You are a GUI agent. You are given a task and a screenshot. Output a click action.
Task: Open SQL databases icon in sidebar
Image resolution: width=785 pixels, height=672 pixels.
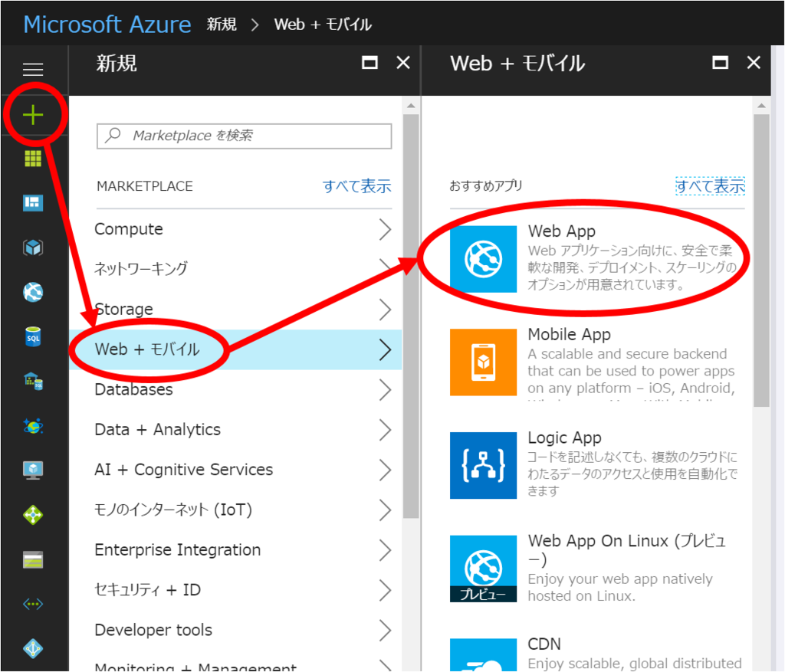tap(33, 336)
